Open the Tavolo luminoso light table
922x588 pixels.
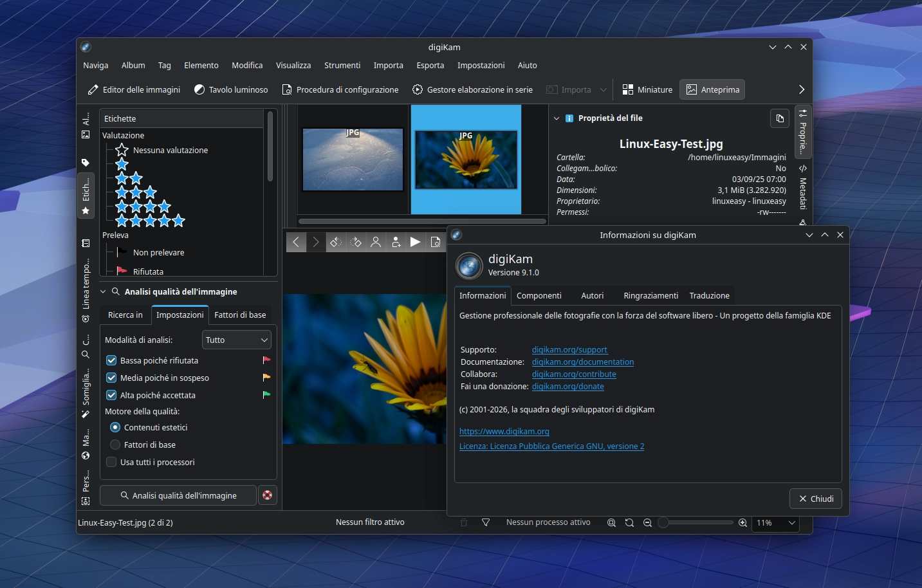coord(231,89)
